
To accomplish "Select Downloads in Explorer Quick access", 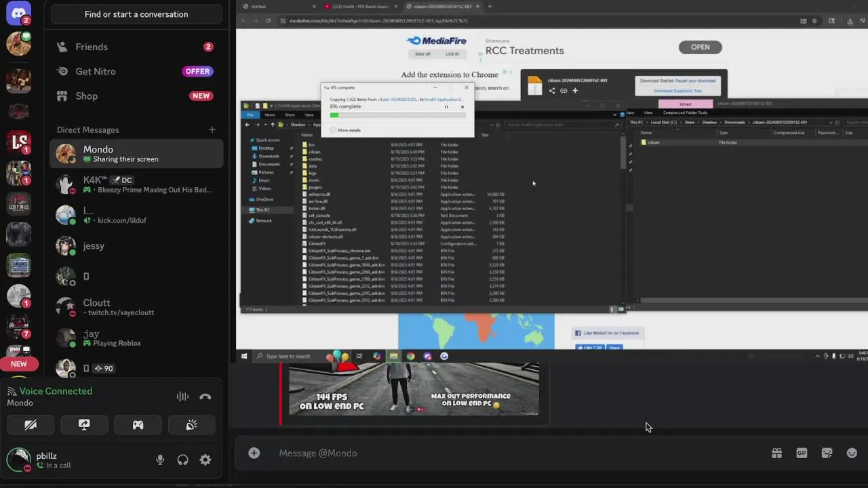I will (x=269, y=156).
